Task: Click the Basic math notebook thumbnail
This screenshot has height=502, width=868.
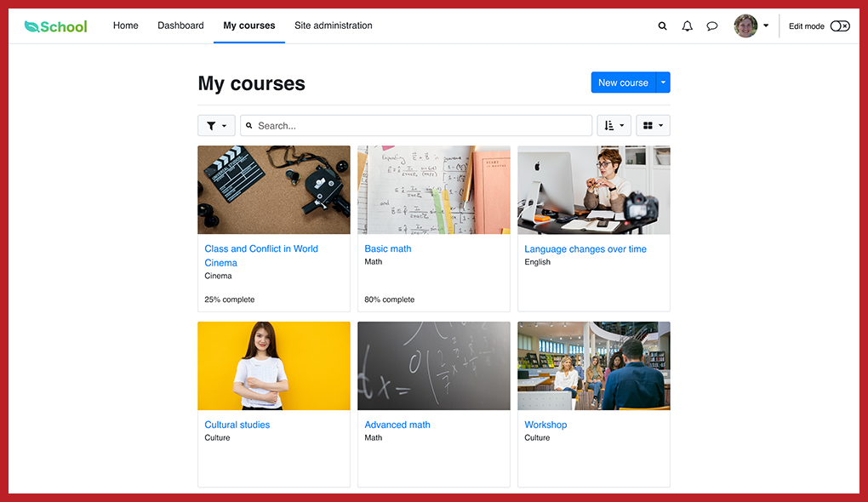Action: (x=434, y=190)
